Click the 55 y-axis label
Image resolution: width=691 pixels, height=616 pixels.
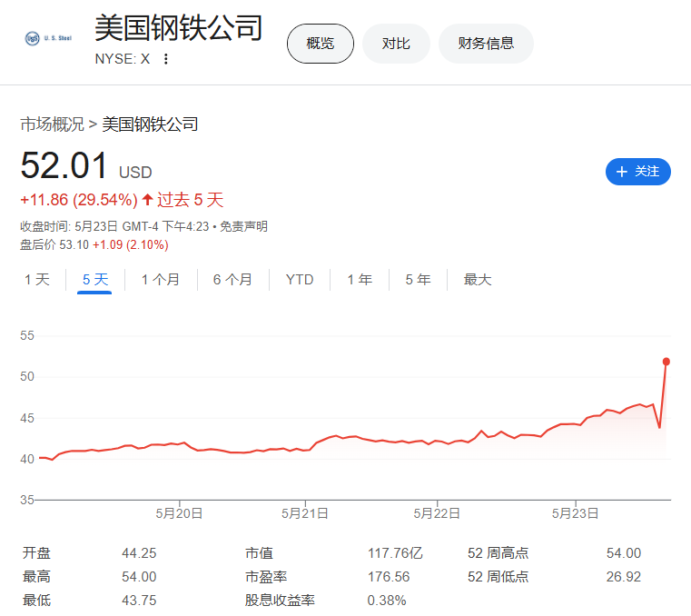coord(27,335)
